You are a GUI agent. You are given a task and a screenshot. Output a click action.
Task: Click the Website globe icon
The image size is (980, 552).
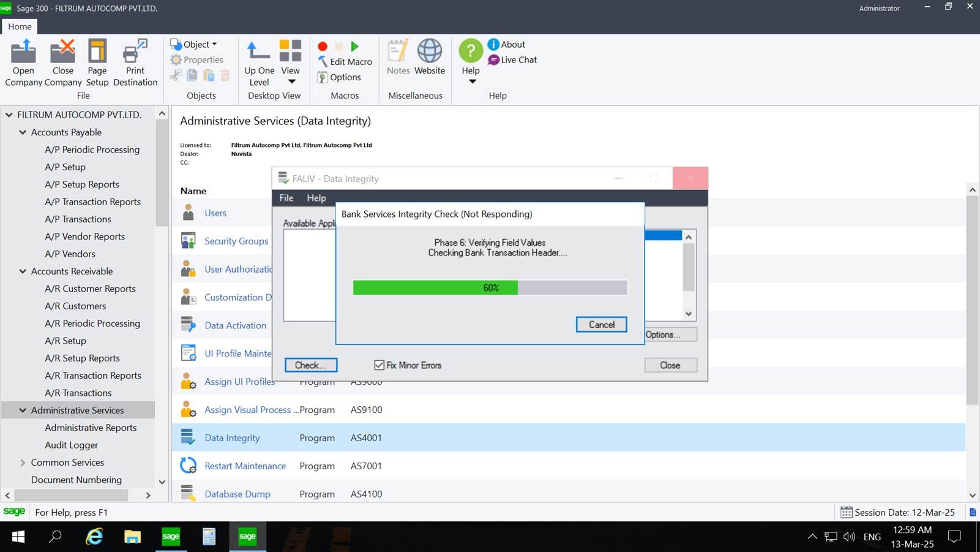coord(429,54)
